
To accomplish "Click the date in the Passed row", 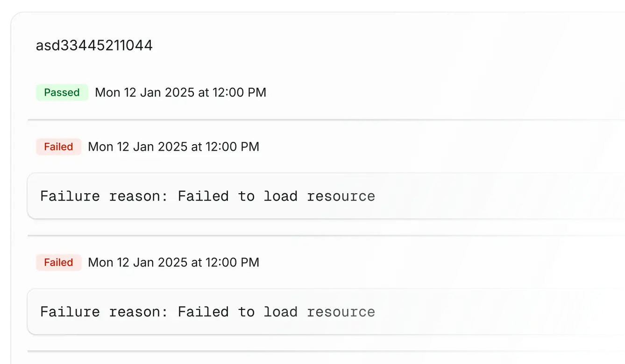I will [145, 92].
